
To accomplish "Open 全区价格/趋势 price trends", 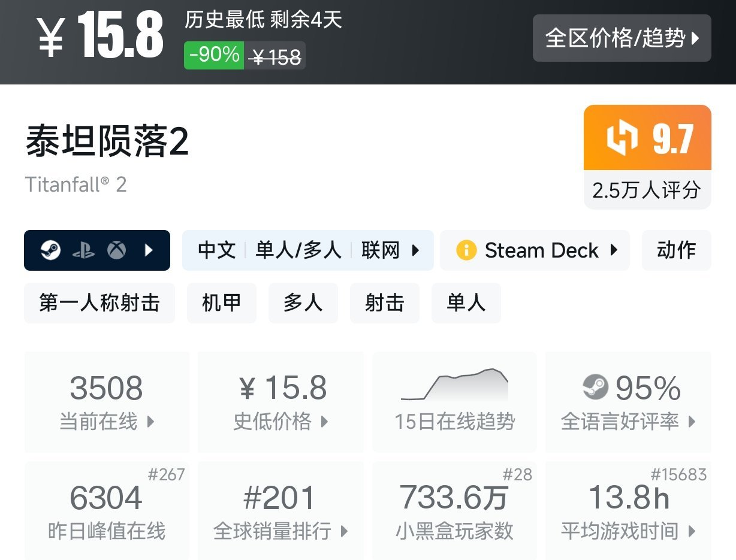I will coord(622,38).
